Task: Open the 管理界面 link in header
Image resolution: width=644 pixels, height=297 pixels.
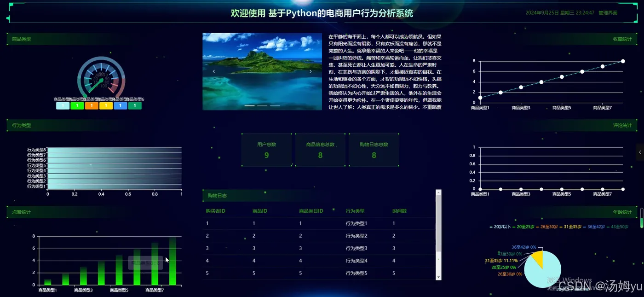Action: click(608, 13)
